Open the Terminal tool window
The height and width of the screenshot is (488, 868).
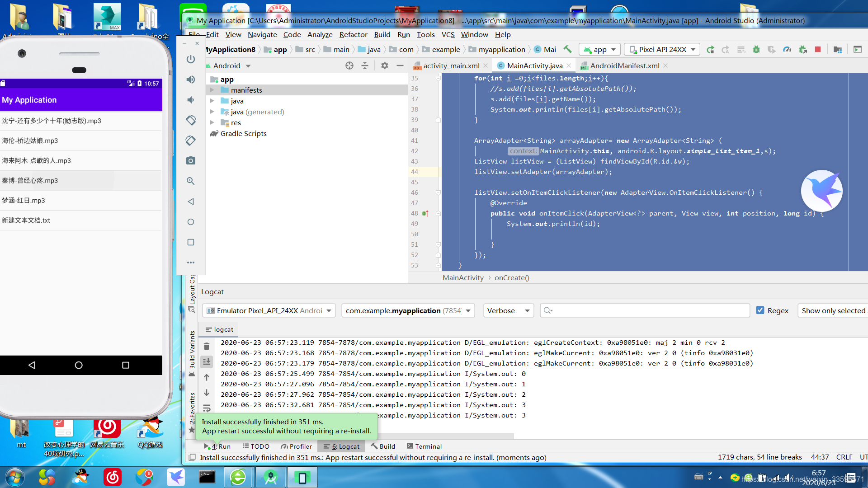point(424,446)
